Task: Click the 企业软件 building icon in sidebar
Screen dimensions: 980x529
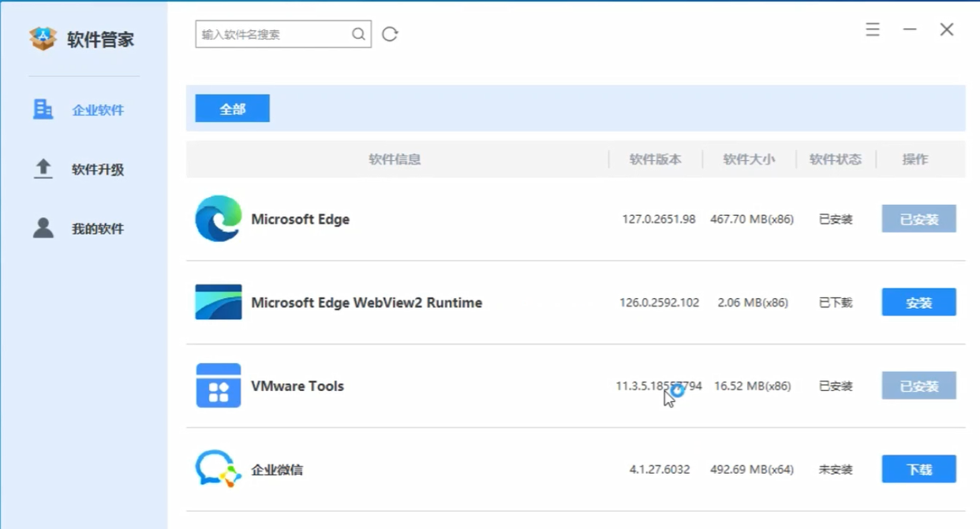Action: coord(43,110)
